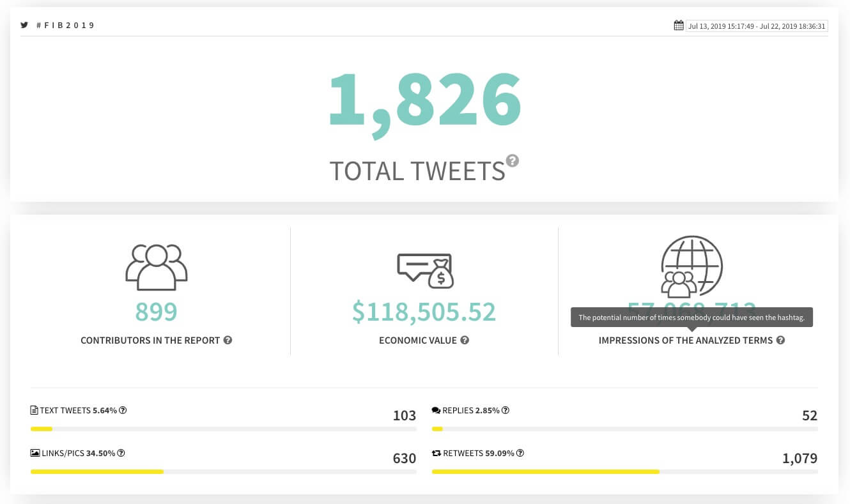Click the Links/Pics picture icon

click(35, 452)
